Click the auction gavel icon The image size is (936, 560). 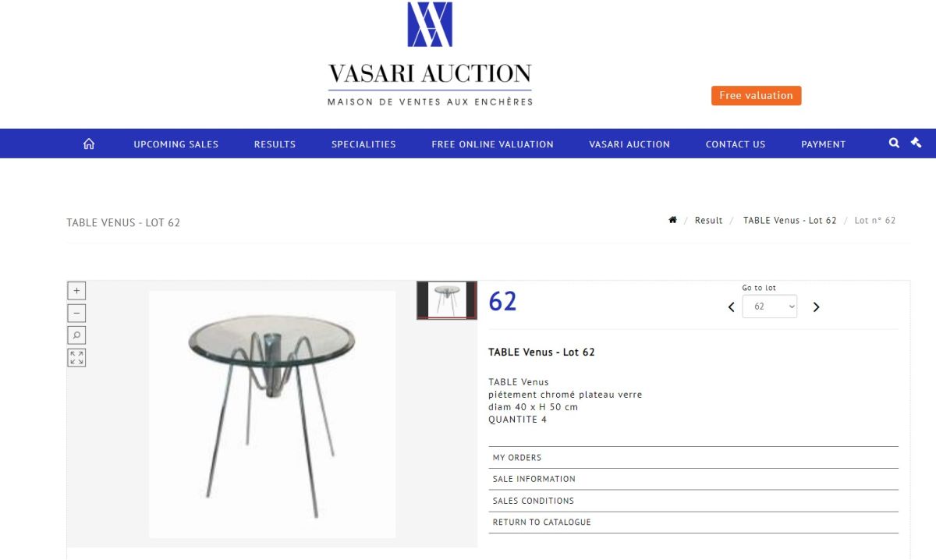coord(916,143)
